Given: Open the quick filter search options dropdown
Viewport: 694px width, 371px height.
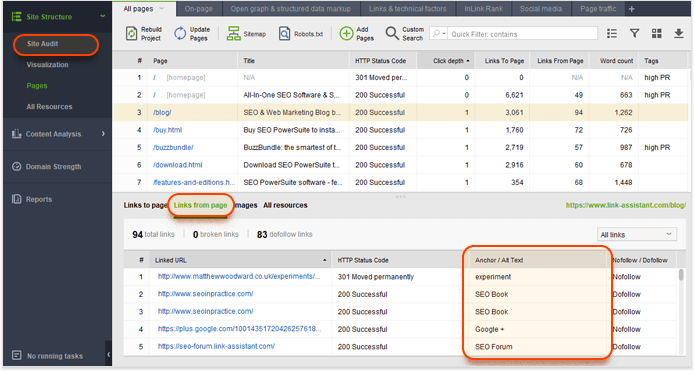Looking at the screenshot, I should [x=439, y=34].
